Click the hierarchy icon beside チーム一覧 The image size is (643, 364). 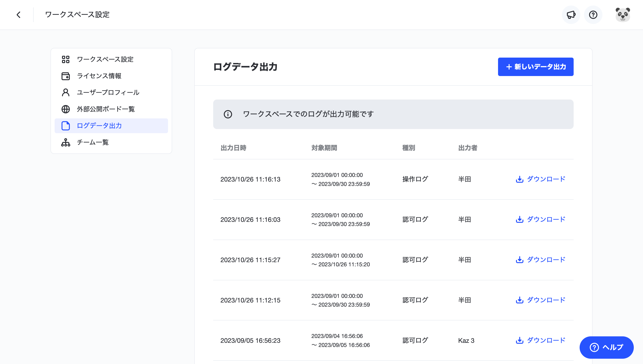pyautogui.click(x=65, y=143)
